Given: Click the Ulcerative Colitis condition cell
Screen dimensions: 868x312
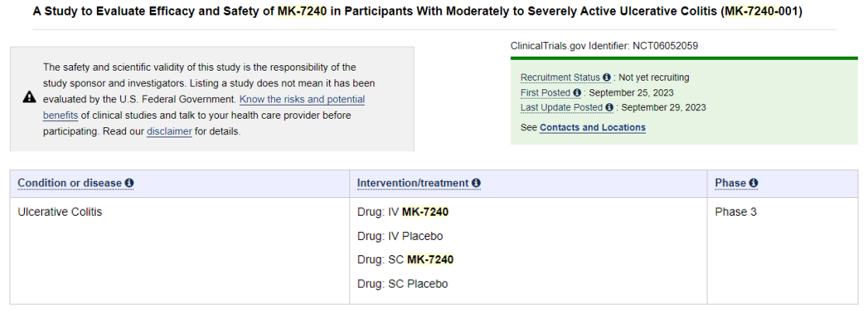Looking at the screenshot, I should [x=60, y=212].
